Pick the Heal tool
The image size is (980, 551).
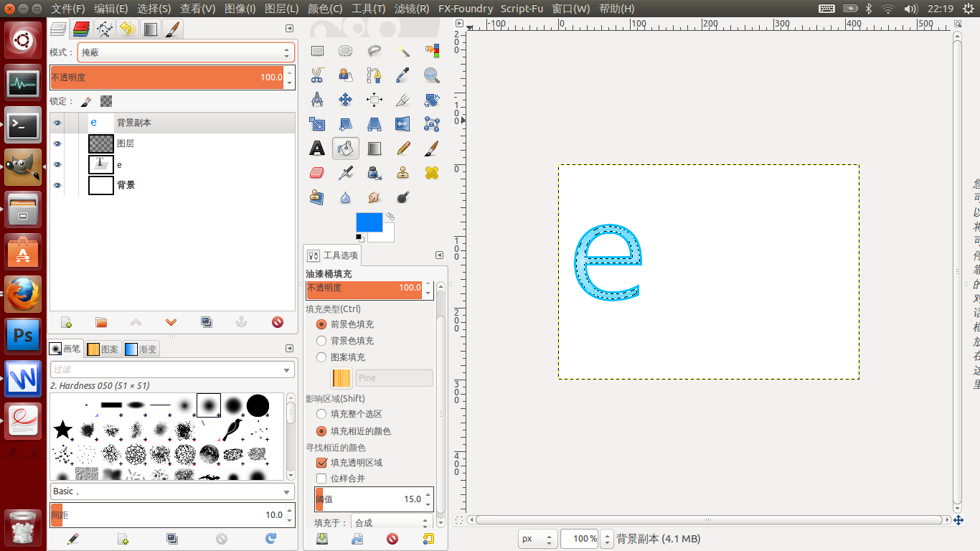[431, 173]
